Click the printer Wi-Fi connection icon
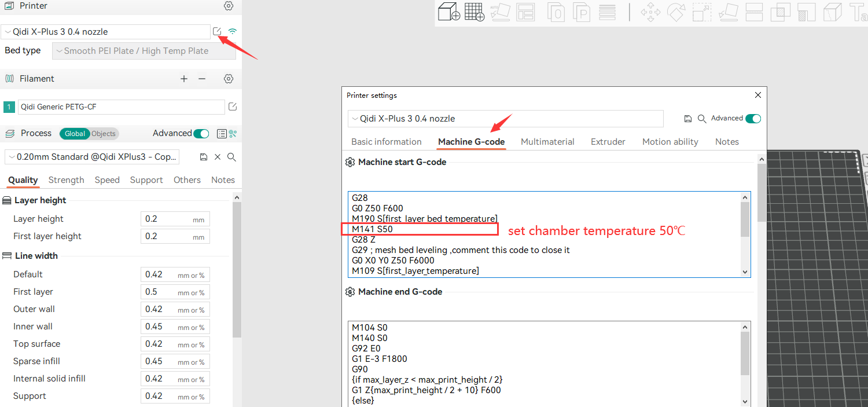 (233, 31)
